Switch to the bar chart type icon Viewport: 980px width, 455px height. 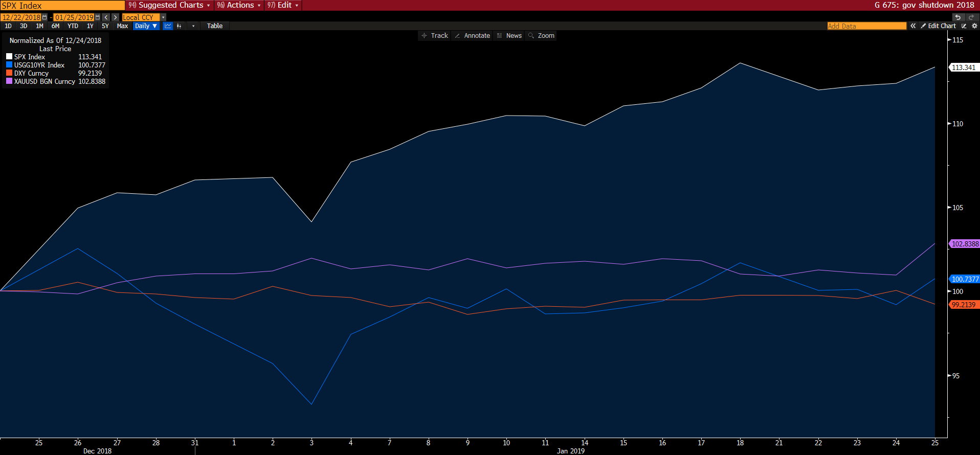(179, 26)
